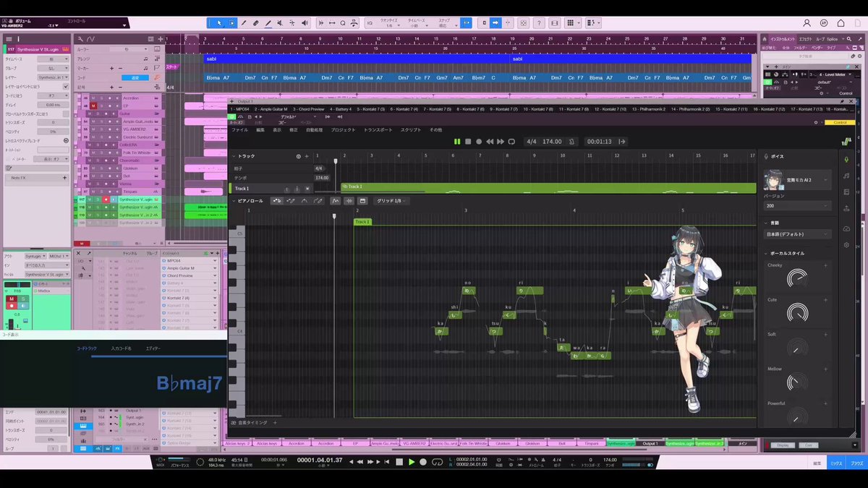The height and width of the screenshot is (488, 868).
Task: Click the record button in Synthesizer V transport
Action: click(x=479, y=142)
